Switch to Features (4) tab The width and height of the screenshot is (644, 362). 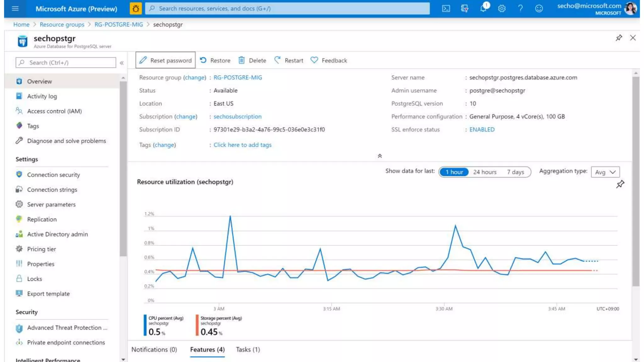207,350
